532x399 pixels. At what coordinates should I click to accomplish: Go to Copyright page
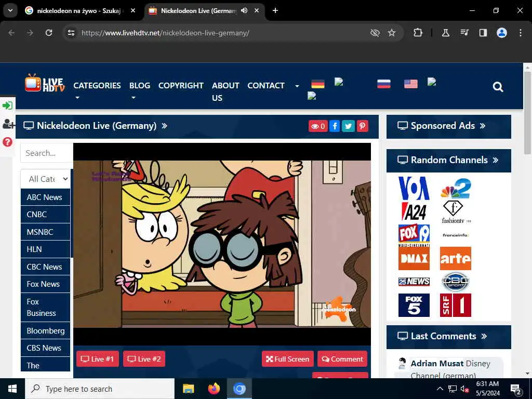(x=181, y=86)
